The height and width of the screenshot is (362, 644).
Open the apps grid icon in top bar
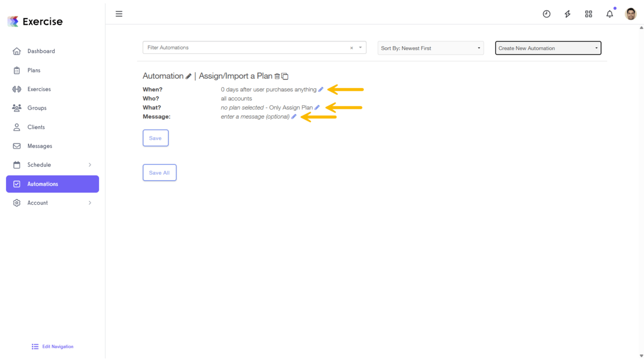pos(588,14)
